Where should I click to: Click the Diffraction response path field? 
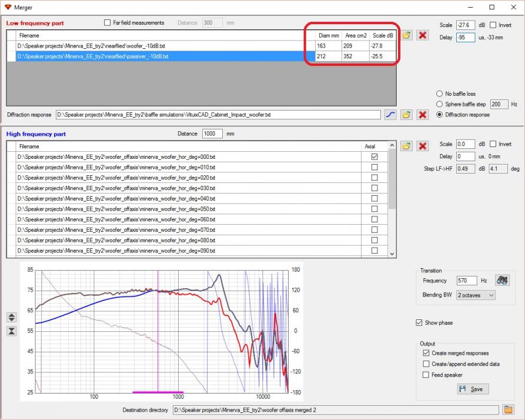pos(218,115)
